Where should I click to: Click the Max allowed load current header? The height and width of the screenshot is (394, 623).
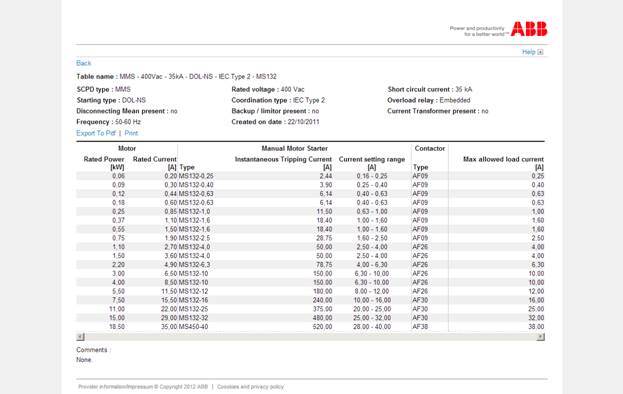click(x=503, y=163)
